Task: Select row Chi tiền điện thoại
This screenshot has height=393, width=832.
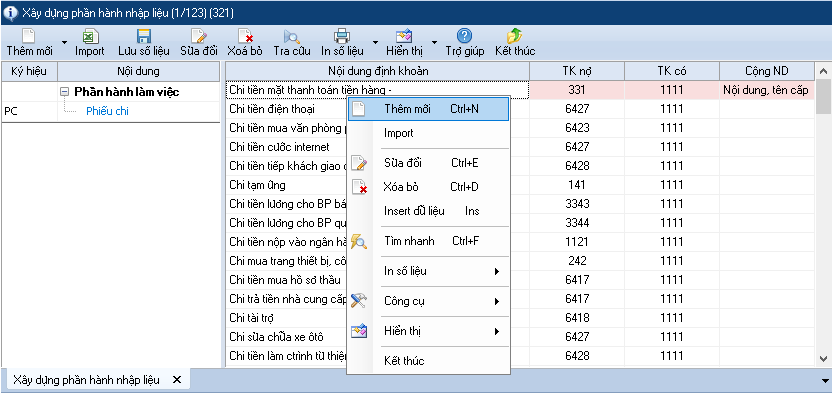Action: pos(272,110)
